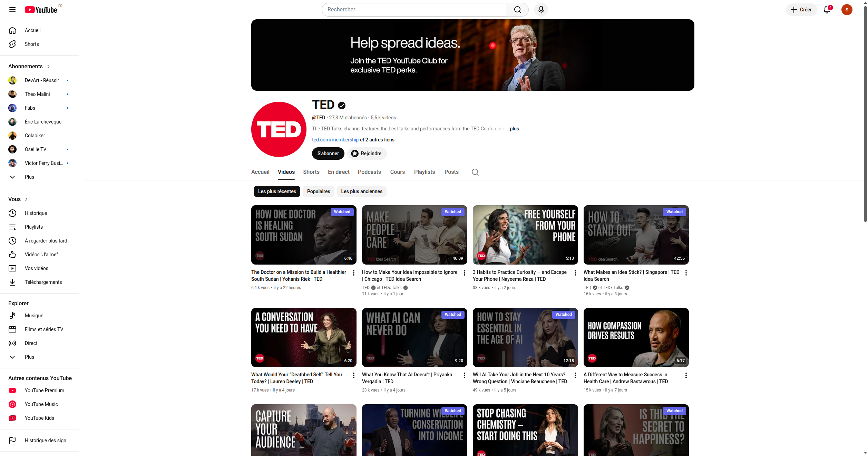The width and height of the screenshot is (868, 456).
Task: Open options for Priyanka Vergadia video
Action: coord(465,375)
